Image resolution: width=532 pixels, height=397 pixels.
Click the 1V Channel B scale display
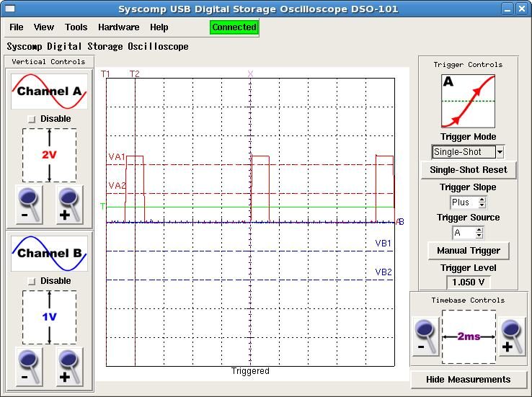point(49,317)
